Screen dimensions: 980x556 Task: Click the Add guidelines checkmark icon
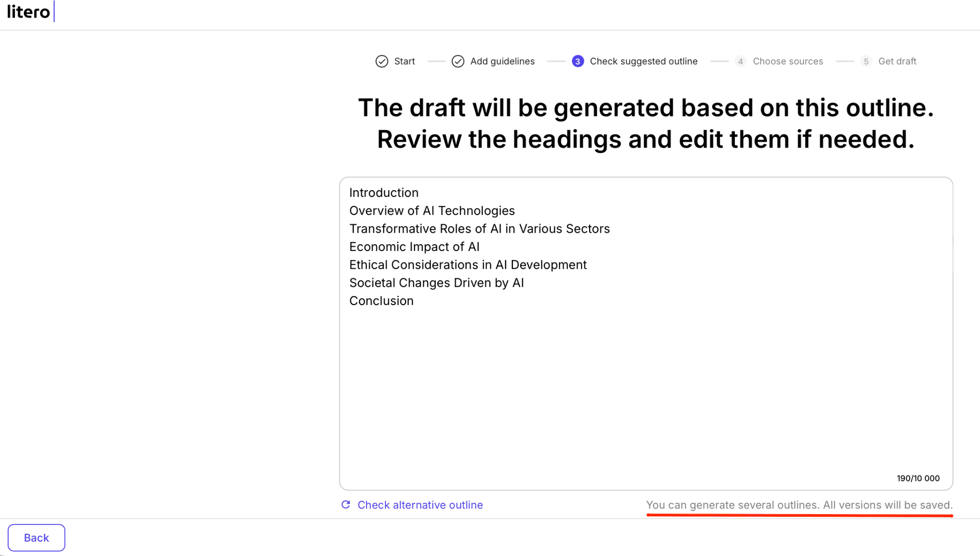pos(458,61)
